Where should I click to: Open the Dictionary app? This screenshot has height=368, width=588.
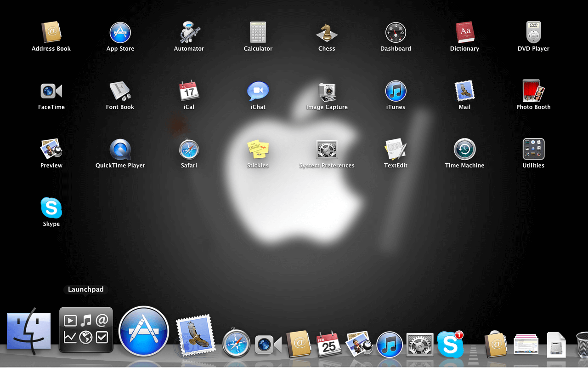coord(464,33)
